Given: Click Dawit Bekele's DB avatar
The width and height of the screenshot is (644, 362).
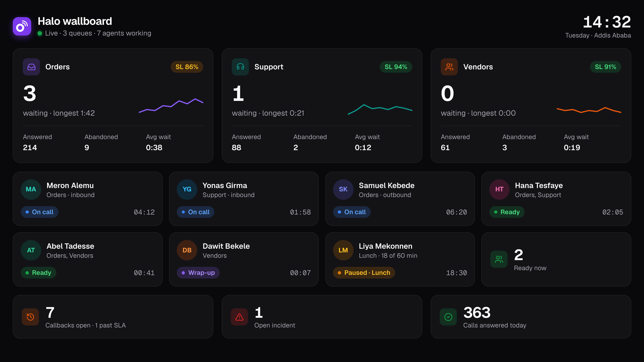Looking at the screenshot, I should click(x=187, y=250).
